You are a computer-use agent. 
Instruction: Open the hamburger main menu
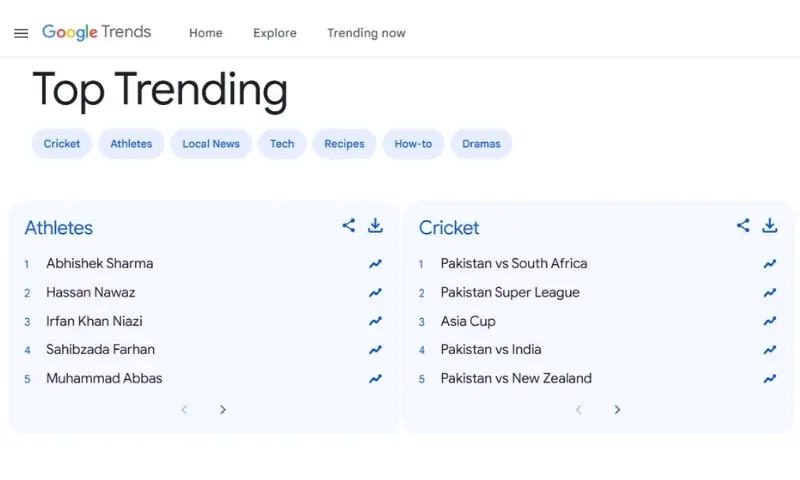21,33
